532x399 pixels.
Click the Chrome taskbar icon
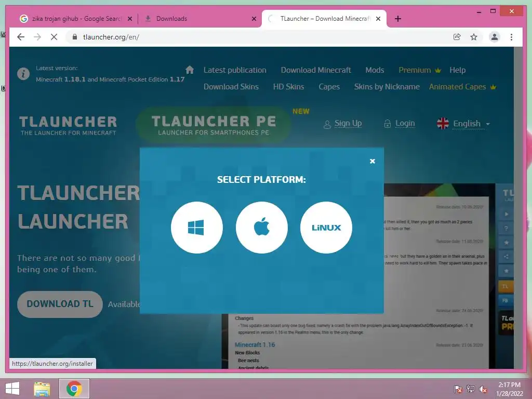point(74,389)
